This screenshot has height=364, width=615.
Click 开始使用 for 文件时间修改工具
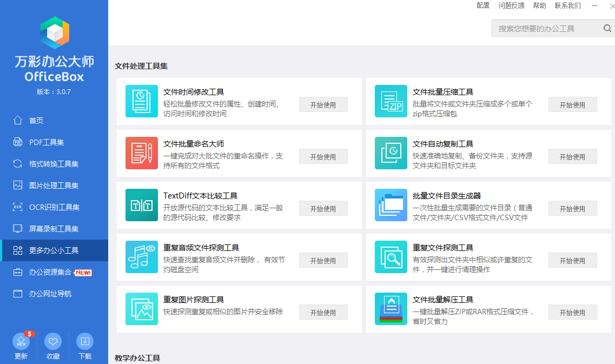[x=323, y=105]
